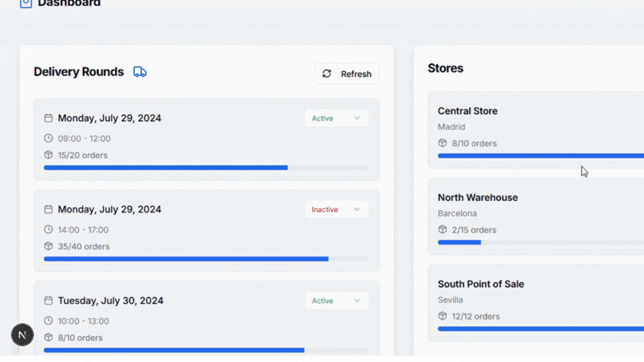This screenshot has width=644, height=362.
Task: Select the Central Store card title
Action: coord(467,111)
